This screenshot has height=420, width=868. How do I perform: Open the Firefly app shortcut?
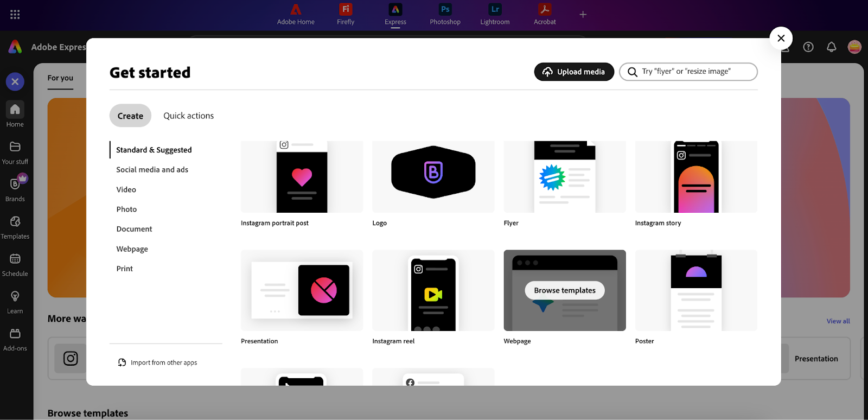pos(346,15)
